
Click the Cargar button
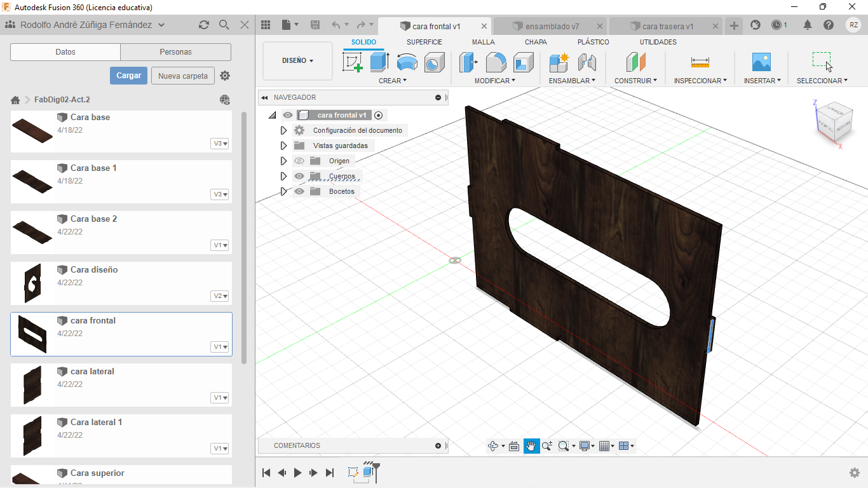point(128,76)
